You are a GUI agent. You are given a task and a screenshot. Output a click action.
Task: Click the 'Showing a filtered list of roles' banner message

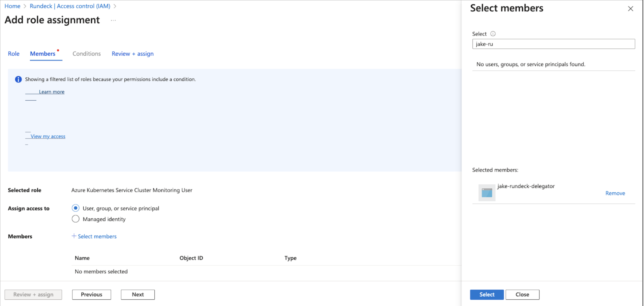[110, 79]
